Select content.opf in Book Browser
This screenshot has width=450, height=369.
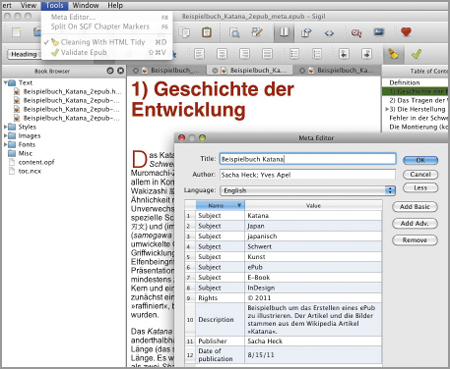pos(36,162)
